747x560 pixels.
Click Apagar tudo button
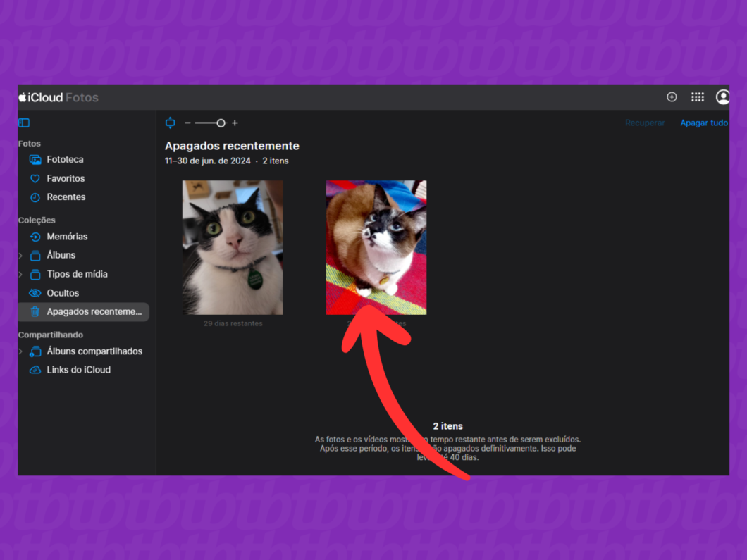[703, 123]
